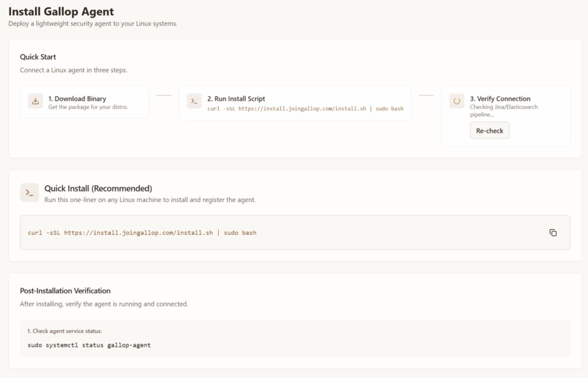
Task: Click 'Connect a Linux agent in three steps' text
Action: click(74, 70)
